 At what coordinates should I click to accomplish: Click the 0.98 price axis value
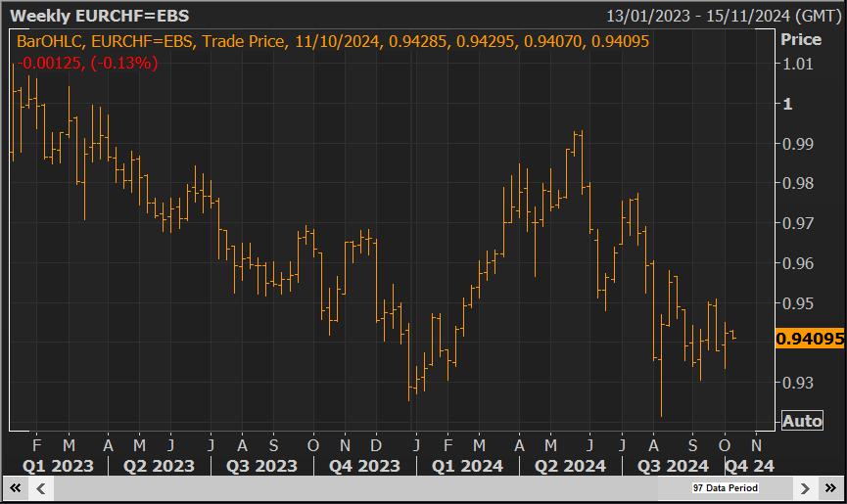[797, 183]
